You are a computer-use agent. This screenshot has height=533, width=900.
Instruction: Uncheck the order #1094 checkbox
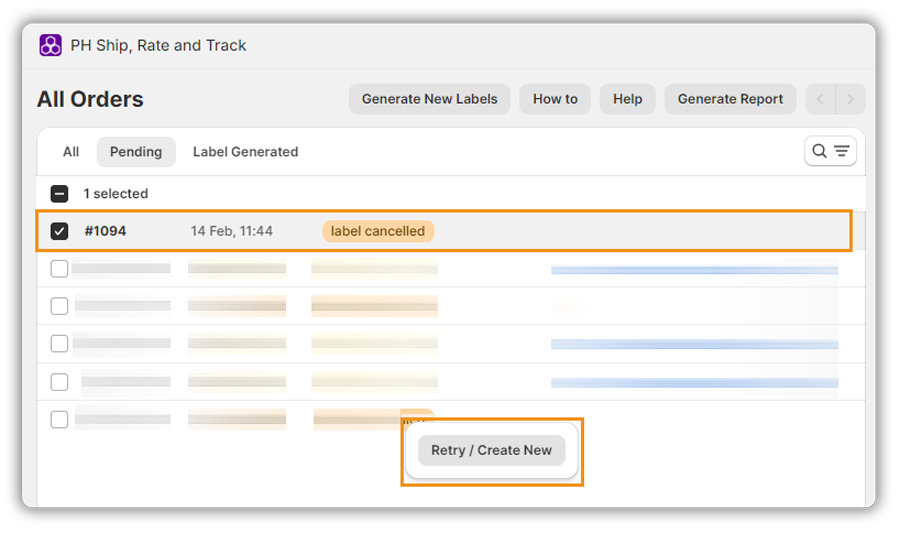coord(60,231)
